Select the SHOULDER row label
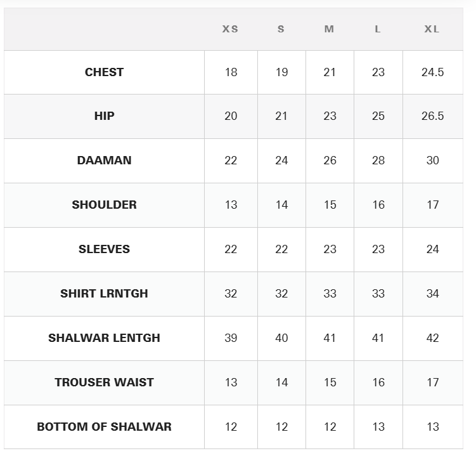The height and width of the screenshot is (458, 476). click(104, 205)
